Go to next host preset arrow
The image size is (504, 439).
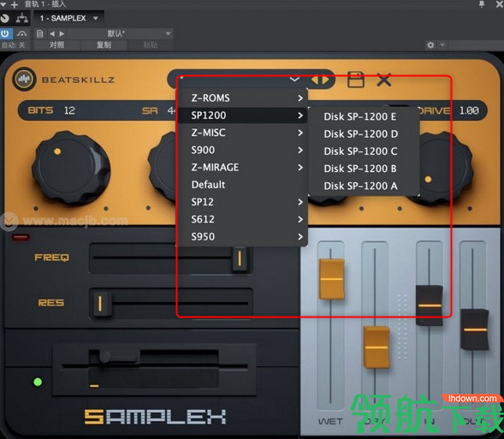click(62, 33)
